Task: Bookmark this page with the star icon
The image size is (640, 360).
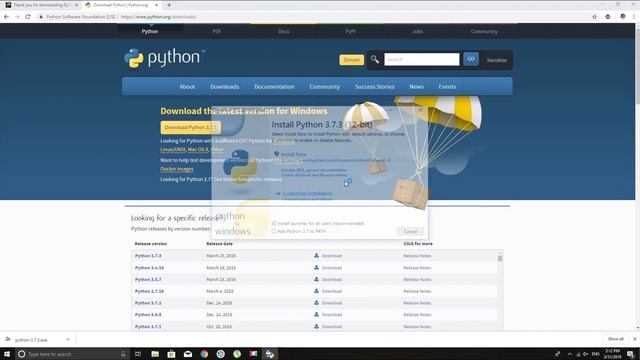Action: 594,17
